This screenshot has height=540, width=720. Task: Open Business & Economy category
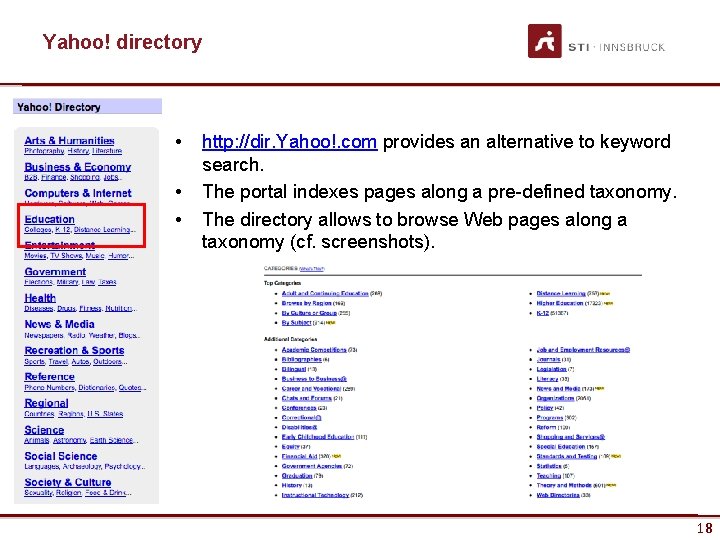click(78, 167)
